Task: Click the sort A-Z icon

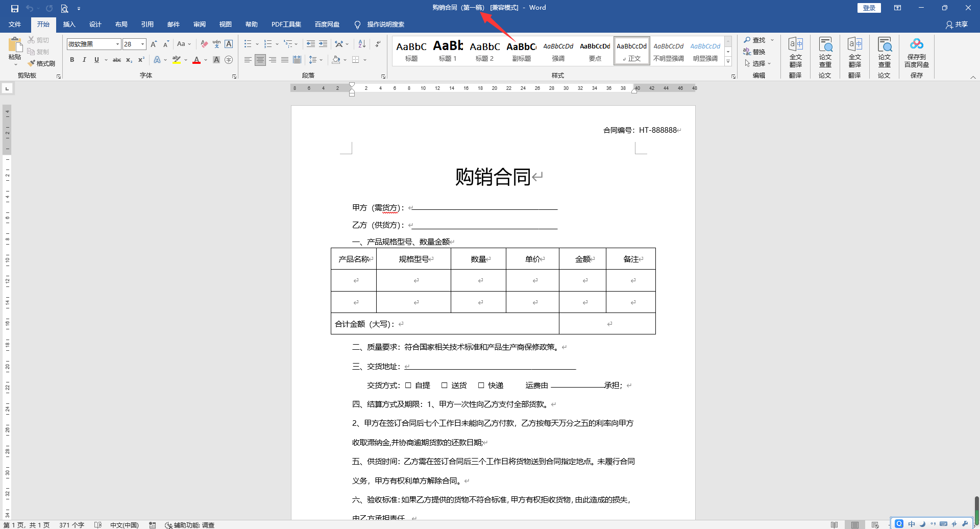Action: (x=362, y=44)
